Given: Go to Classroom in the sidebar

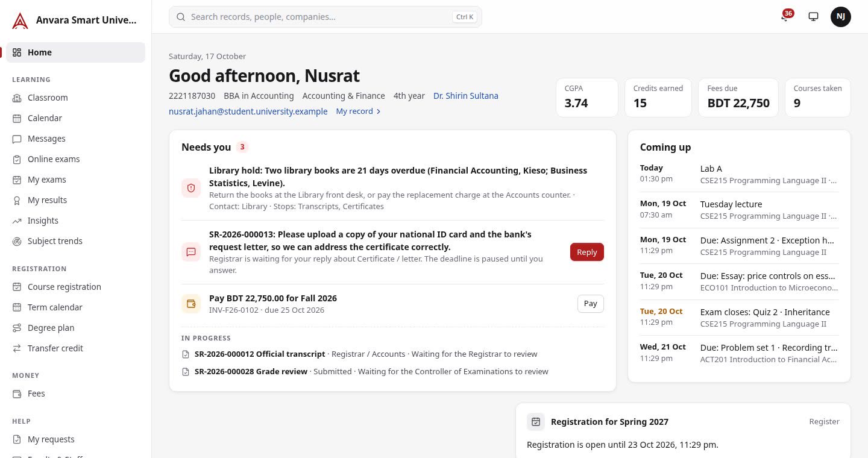Looking at the screenshot, I should [x=76, y=98].
